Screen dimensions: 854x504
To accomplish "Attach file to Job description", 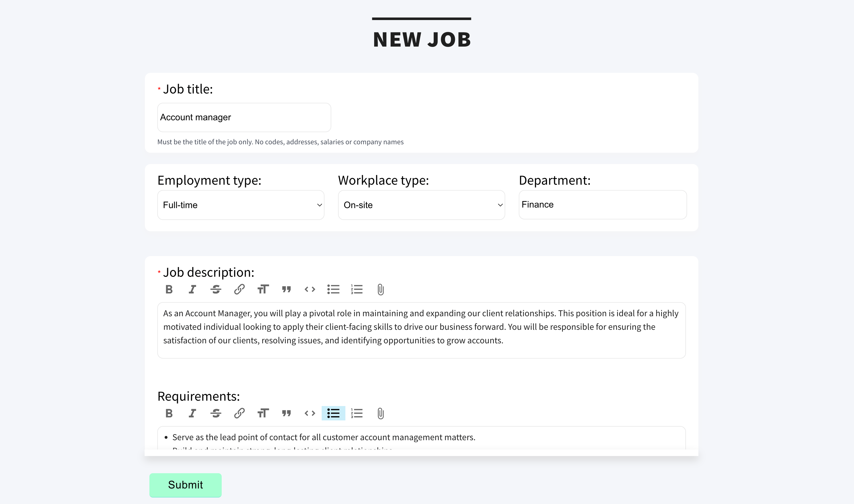I will point(380,290).
